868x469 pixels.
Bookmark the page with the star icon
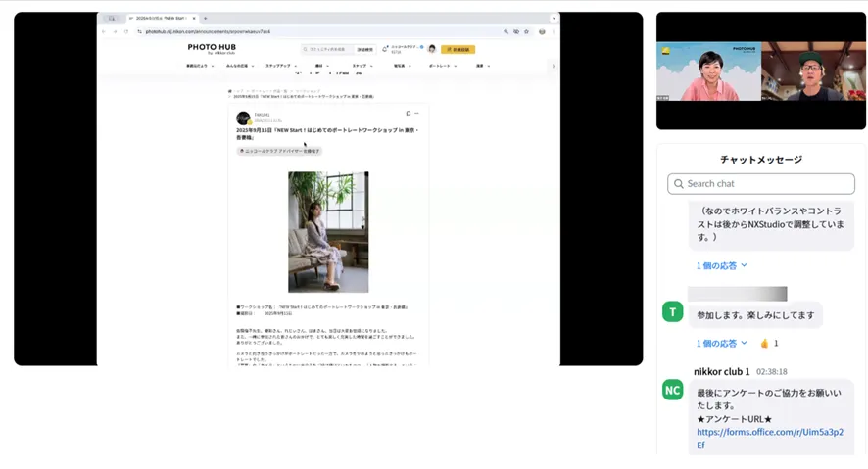(526, 31)
